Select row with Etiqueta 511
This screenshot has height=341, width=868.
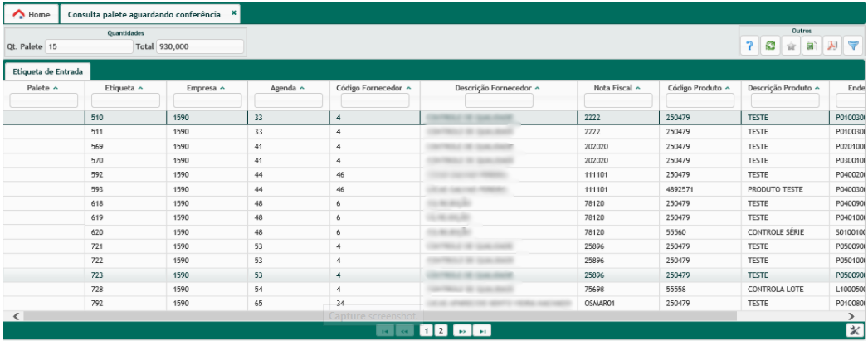pyautogui.click(x=434, y=132)
